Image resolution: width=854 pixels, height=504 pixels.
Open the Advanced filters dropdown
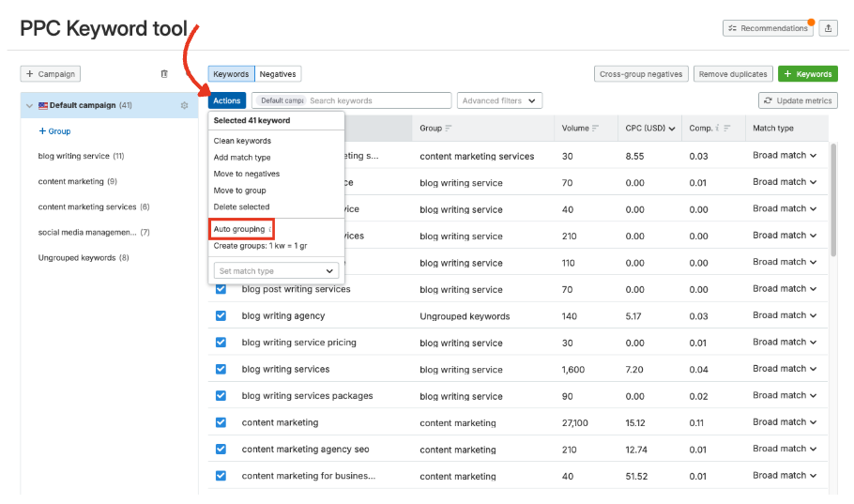(500, 100)
